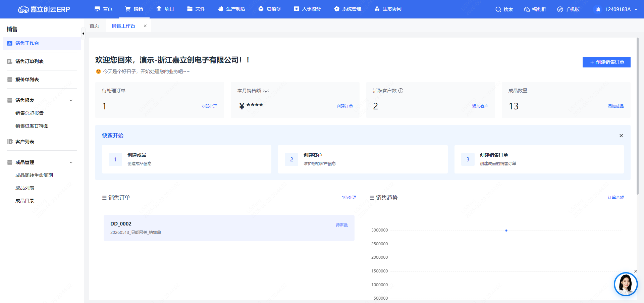644x303 pixels.
Task: Open 成品目录 in sidebar
Action: tap(25, 201)
